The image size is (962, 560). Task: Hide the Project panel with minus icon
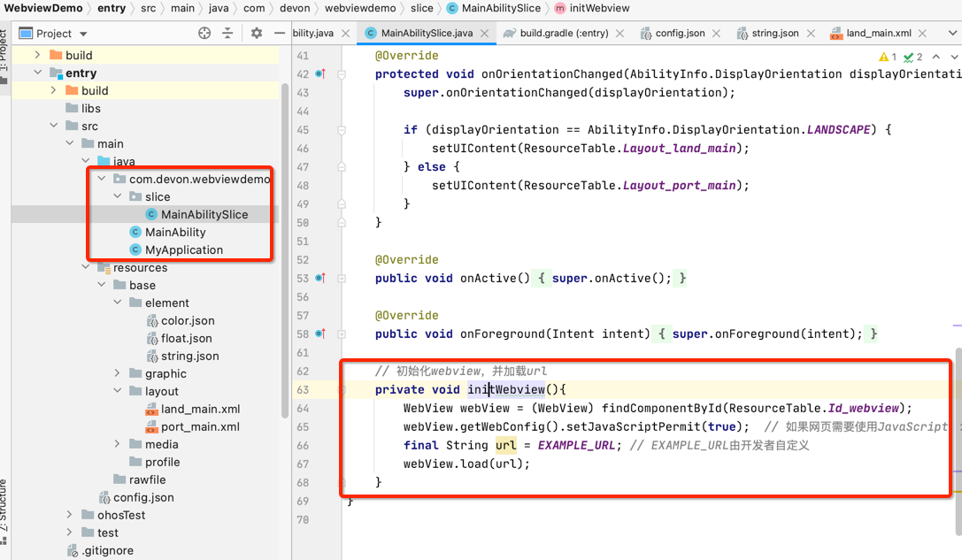280,33
